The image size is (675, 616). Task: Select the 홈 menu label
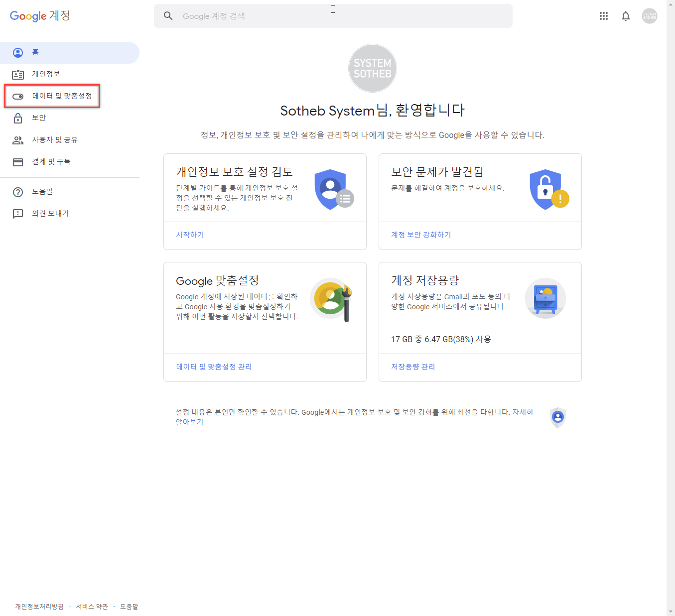click(35, 52)
